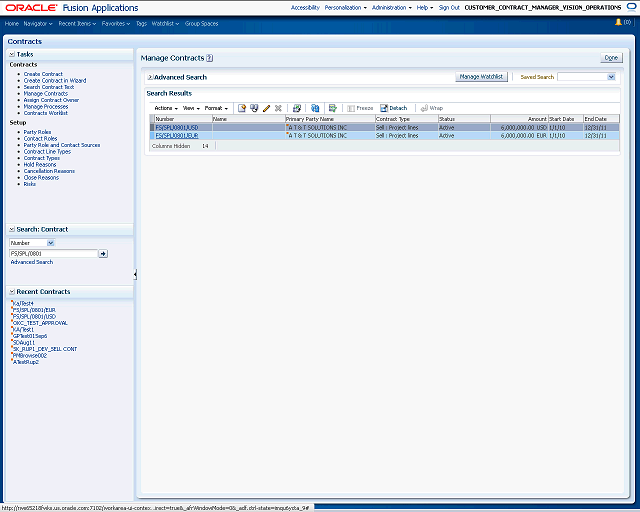Screen dimensions: 640x512
Task: Click the Create contract icon in the results toolbar
Action: [x=242, y=108]
